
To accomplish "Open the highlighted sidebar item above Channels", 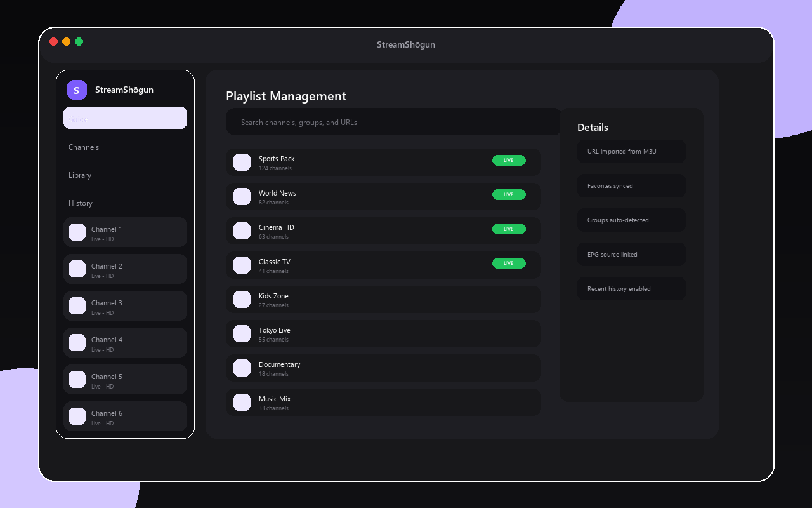I will (125, 118).
